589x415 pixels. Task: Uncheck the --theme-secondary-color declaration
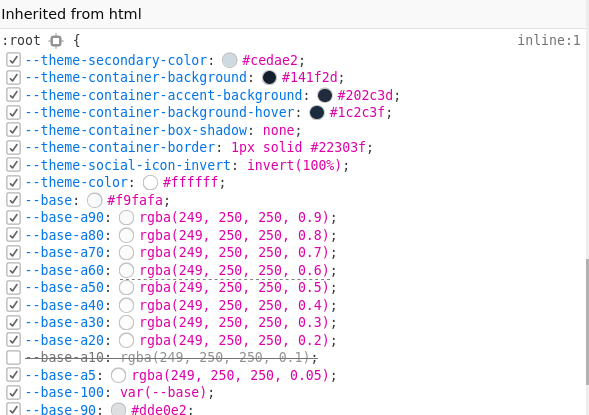(x=14, y=60)
